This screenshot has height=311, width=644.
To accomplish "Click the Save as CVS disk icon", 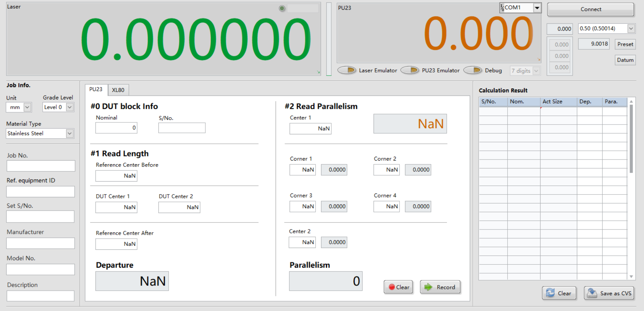I will tap(592, 293).
